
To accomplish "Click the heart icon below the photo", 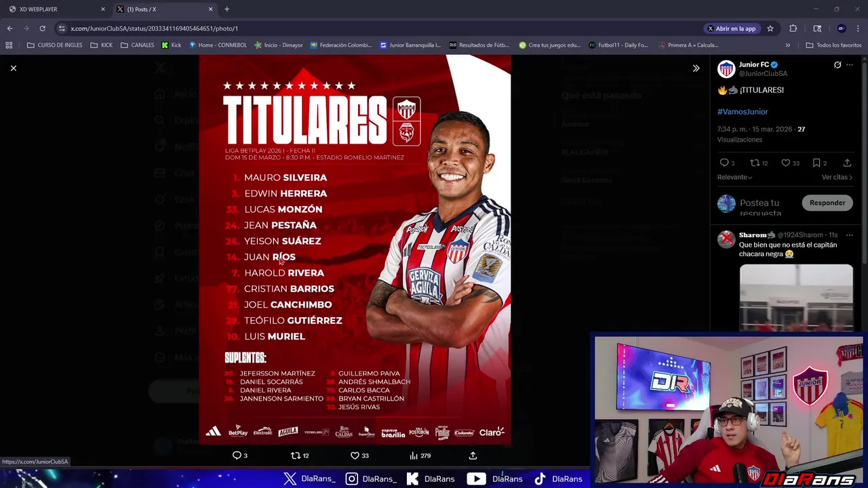I will click(355, 455).
